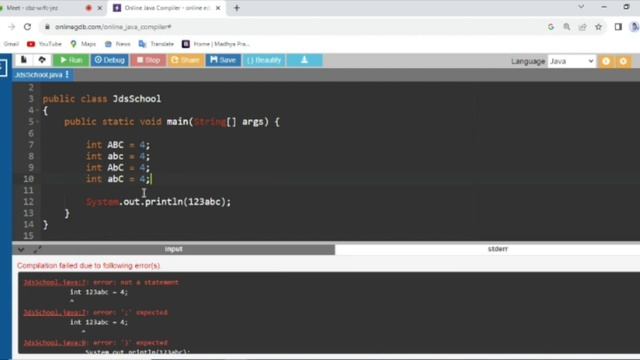Close the Meet browser tab

(x=100, y=8)
